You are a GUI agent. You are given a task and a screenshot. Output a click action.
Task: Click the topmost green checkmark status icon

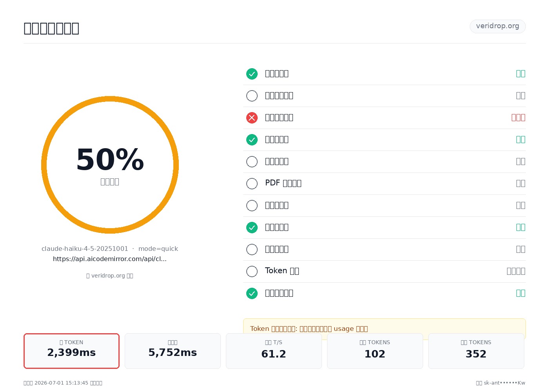pos(252,74)
